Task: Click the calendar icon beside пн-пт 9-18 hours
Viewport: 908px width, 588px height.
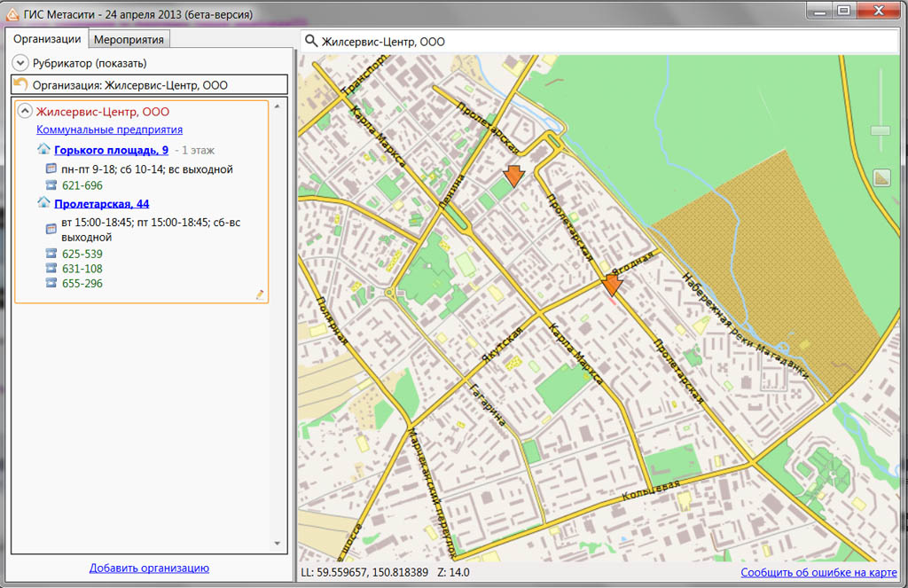Action: click(x=51, y=169)
